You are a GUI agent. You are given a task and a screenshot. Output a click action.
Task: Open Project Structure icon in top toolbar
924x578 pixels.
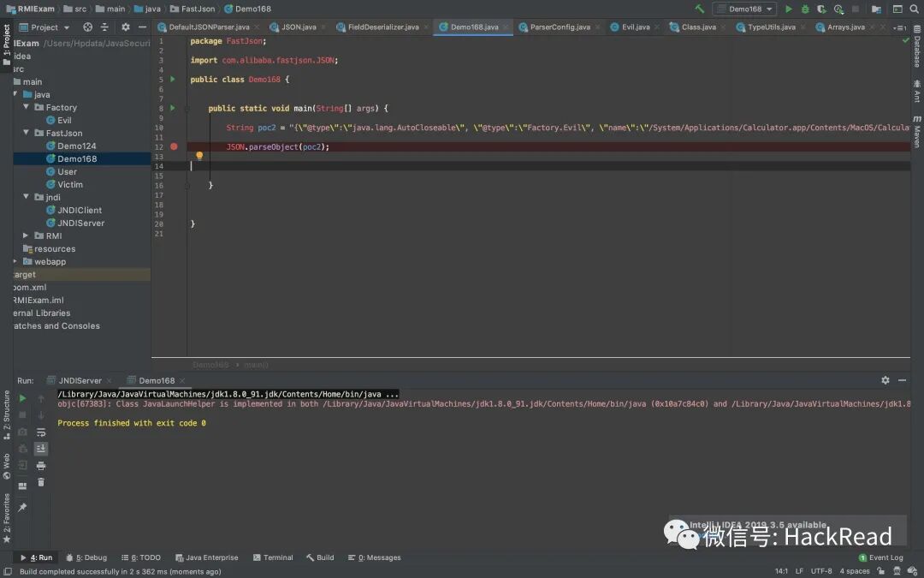click(x=876, y=9)
